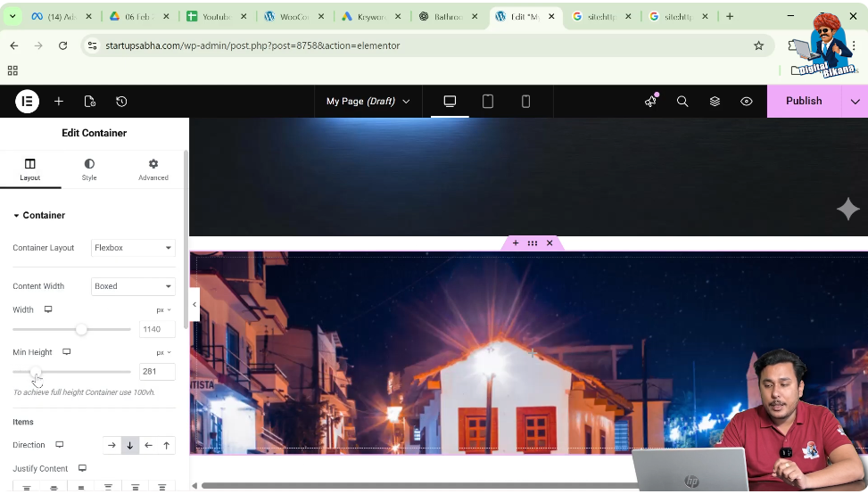The image size is (868, 494).
Task: Click the What's New notification icon
Action: (650, 102)
